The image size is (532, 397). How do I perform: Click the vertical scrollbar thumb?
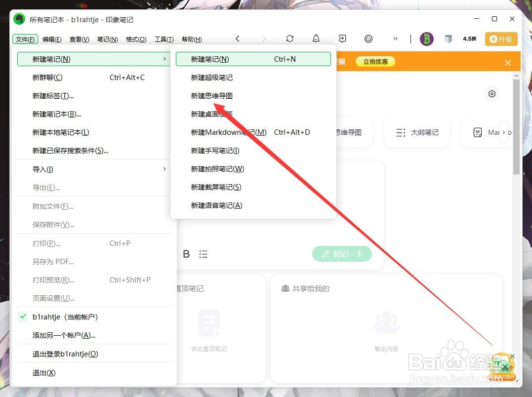tap(516, 127)
